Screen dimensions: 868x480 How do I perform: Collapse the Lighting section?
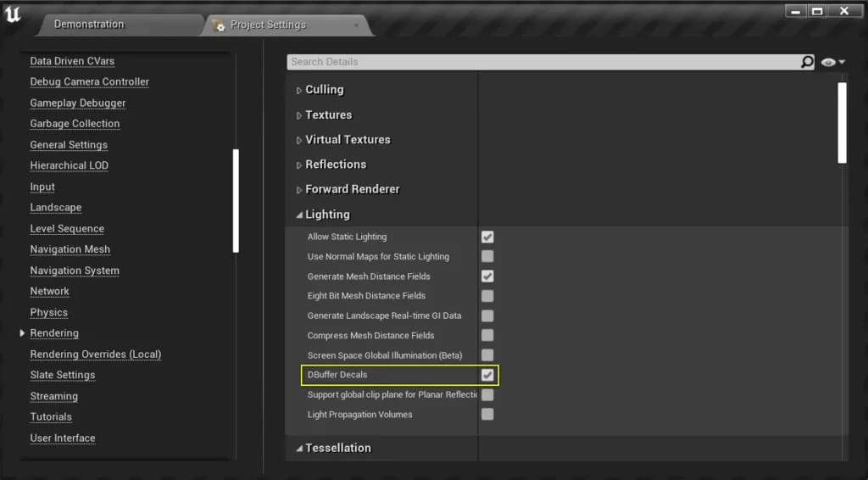click(x=298, y=215)
